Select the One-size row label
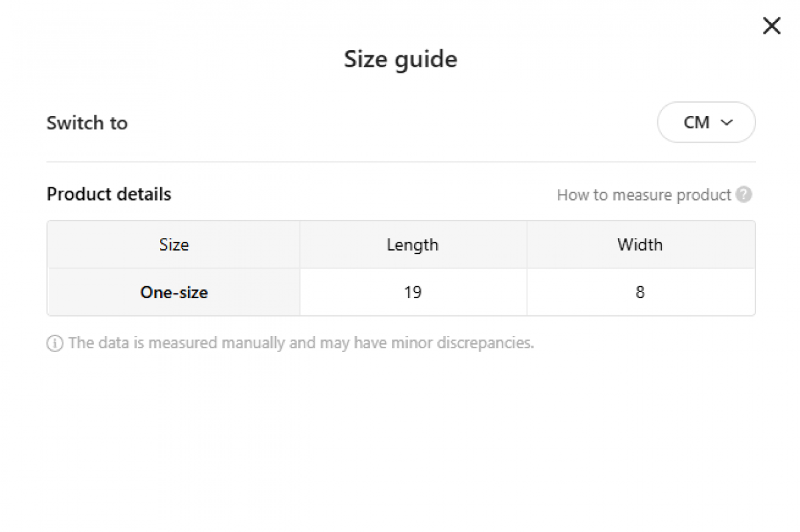Viewport: 800px width, 532px height. 174,292
